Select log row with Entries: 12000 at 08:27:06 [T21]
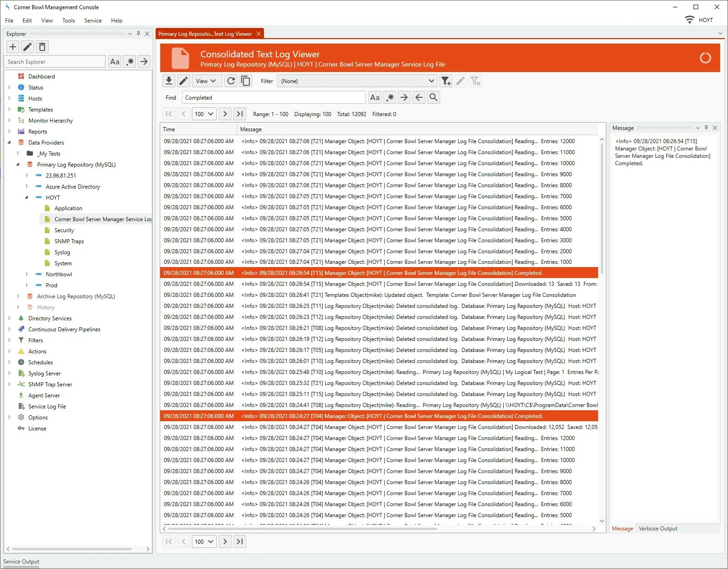Image resolution: width=728 pixels, height=569 pixels. point(379,141)
